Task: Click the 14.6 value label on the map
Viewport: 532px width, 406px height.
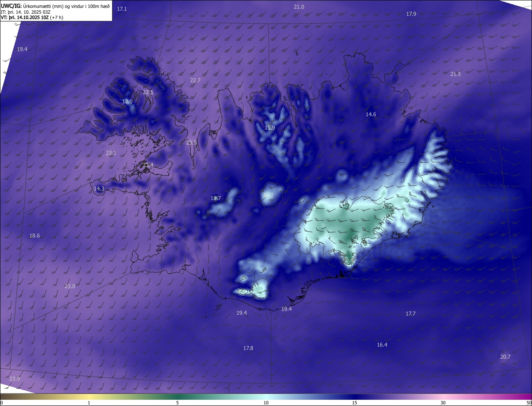Action: (x=371, y=114)
